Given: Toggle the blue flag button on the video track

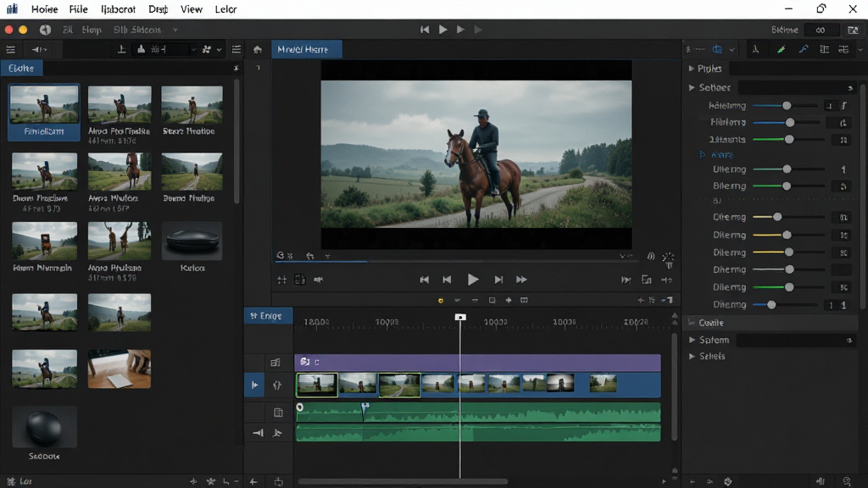Looking at the screenshot, I should pos(254,385).
